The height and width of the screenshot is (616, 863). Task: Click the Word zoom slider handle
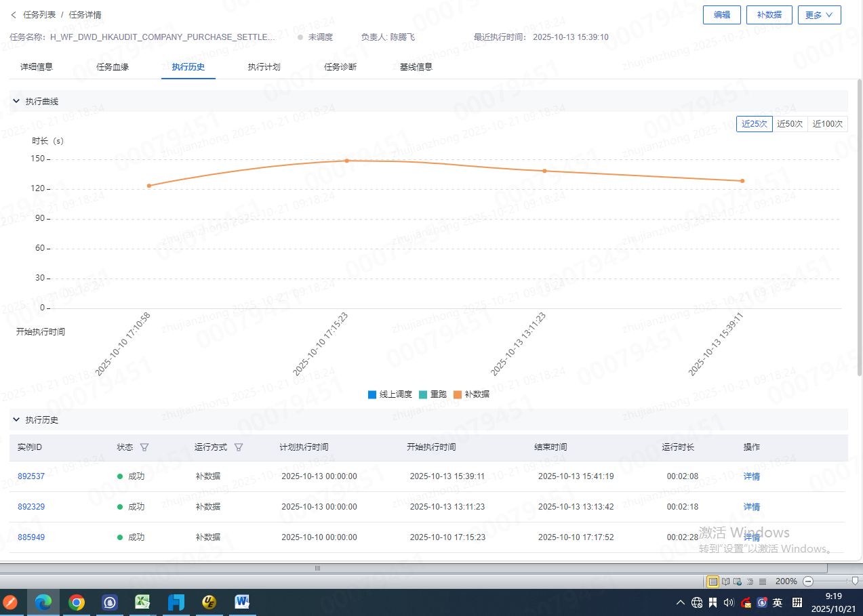(x=855, y=581)
